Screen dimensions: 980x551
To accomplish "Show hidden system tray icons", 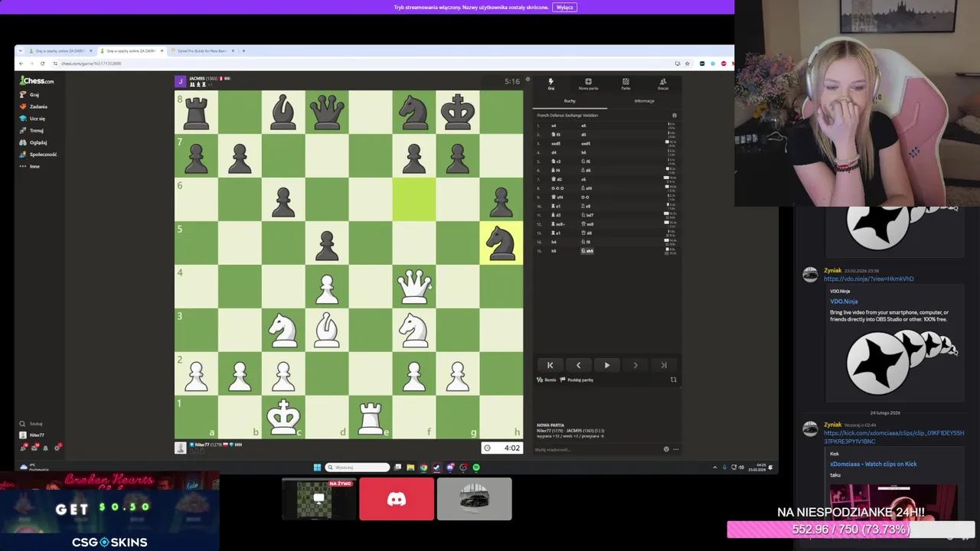I will 715,467.
